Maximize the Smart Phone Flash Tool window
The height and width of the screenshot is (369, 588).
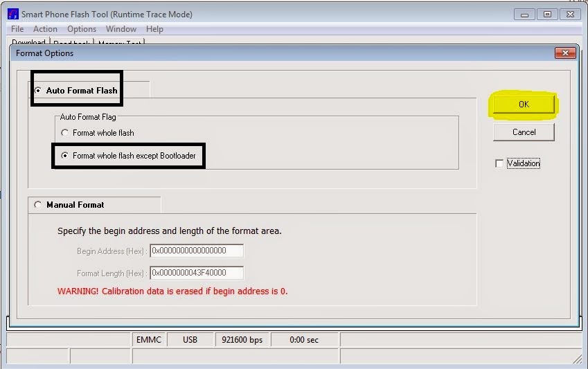(x=547, y=15)
